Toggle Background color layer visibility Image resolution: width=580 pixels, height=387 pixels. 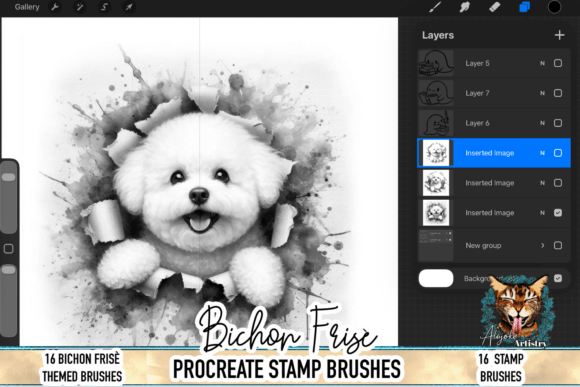point(558,278)
